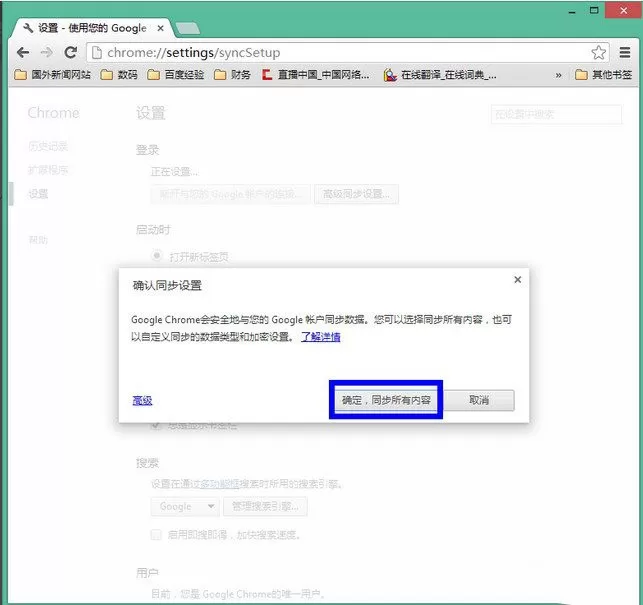
Task: Maximize the Chrome window
Action: tap(594, 10)
